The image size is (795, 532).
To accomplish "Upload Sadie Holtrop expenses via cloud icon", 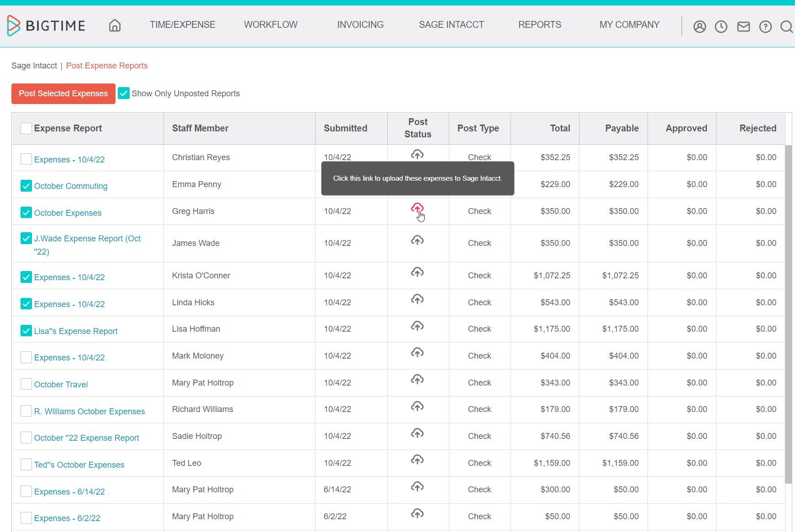I will [417, 433].
